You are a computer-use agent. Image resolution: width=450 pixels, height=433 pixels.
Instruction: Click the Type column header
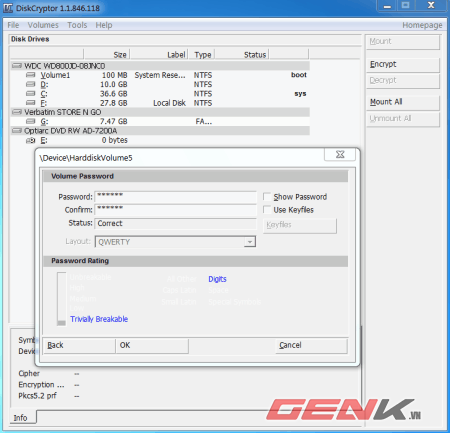[202, 54]
